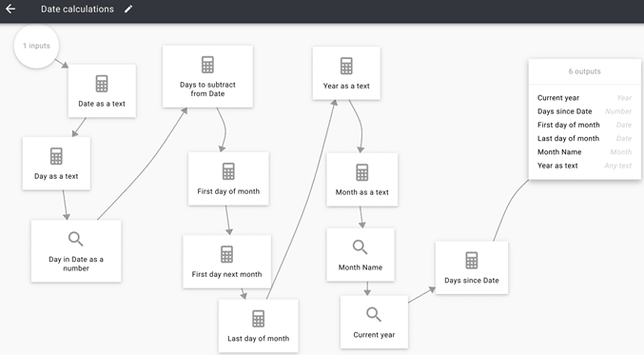Edit the Date calculations title with pencil icon
This screenshot has height=355, width=644.
[x=128, y=9]
